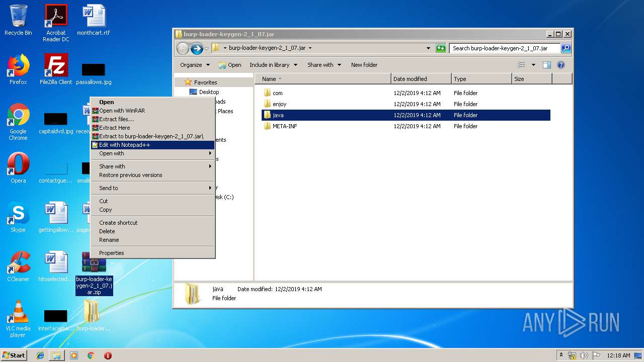Choose Open in context menu
The width and height of the screenshot is (644, 362).
click(153, 102)
